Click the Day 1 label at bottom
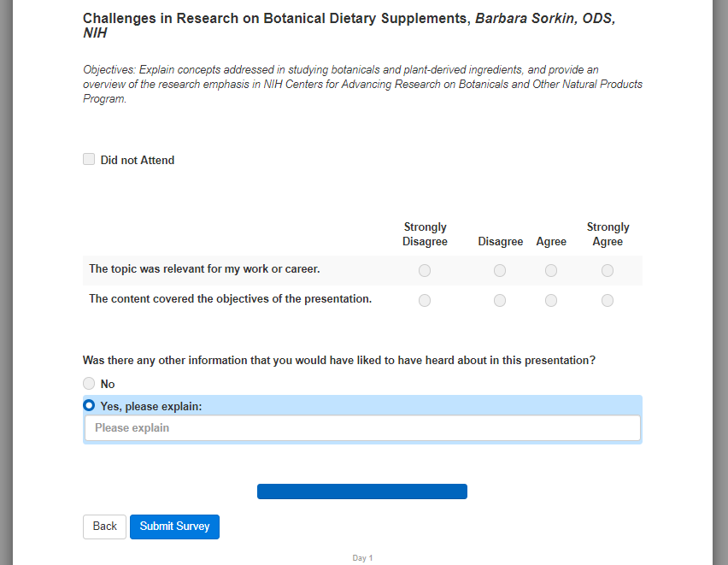The width and height of the screenshot is (728, 565). tap(362, 558)
